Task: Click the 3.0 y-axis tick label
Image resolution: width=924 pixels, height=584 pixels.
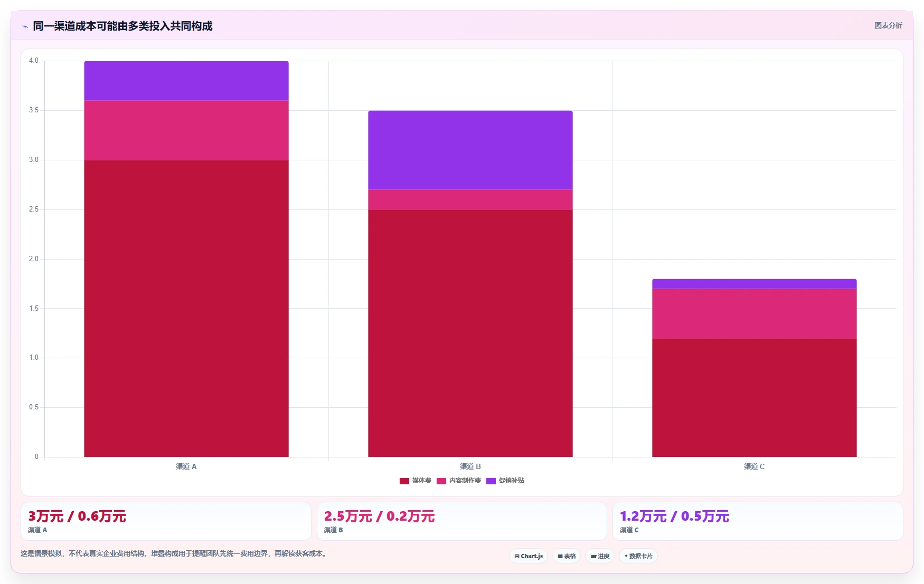Action: 34,160
